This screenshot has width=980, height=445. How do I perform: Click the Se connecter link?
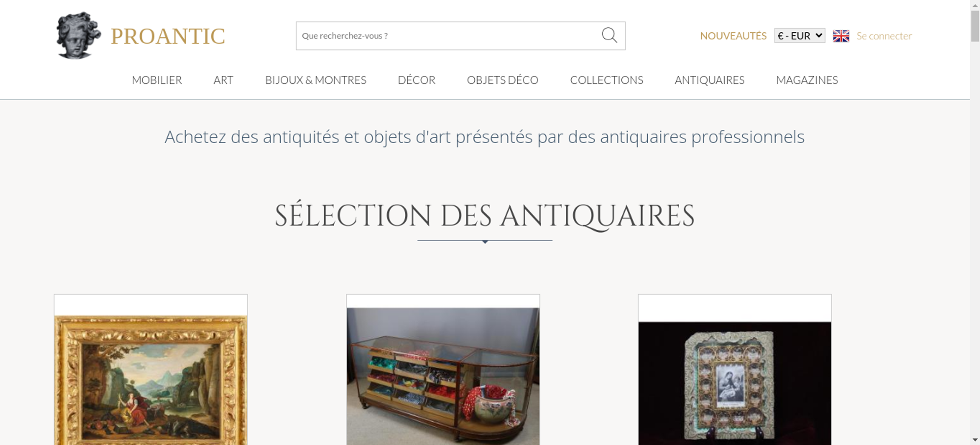click(x=884, y=36)
